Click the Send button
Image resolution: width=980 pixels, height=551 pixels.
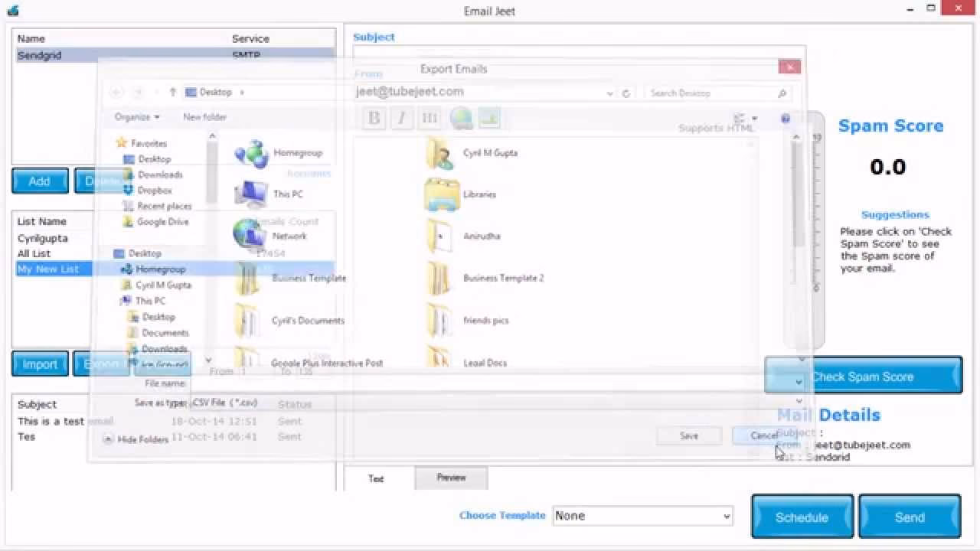tap(910, 517)
